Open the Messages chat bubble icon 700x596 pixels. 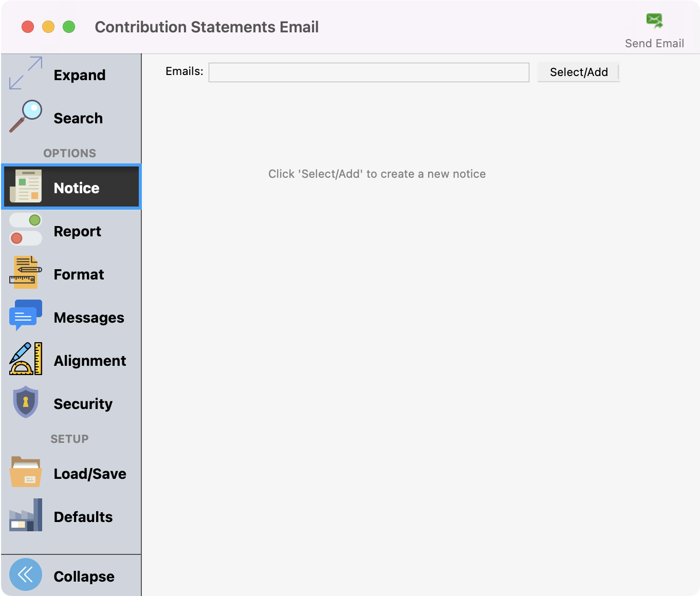[x=26, y=315]
